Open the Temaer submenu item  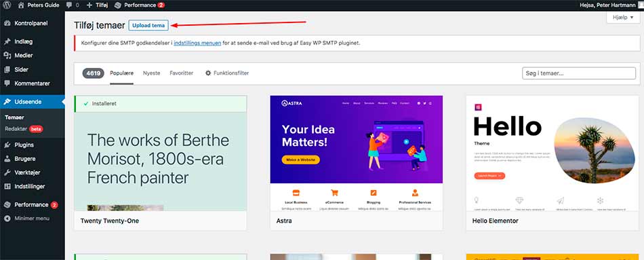coord(14,117)
